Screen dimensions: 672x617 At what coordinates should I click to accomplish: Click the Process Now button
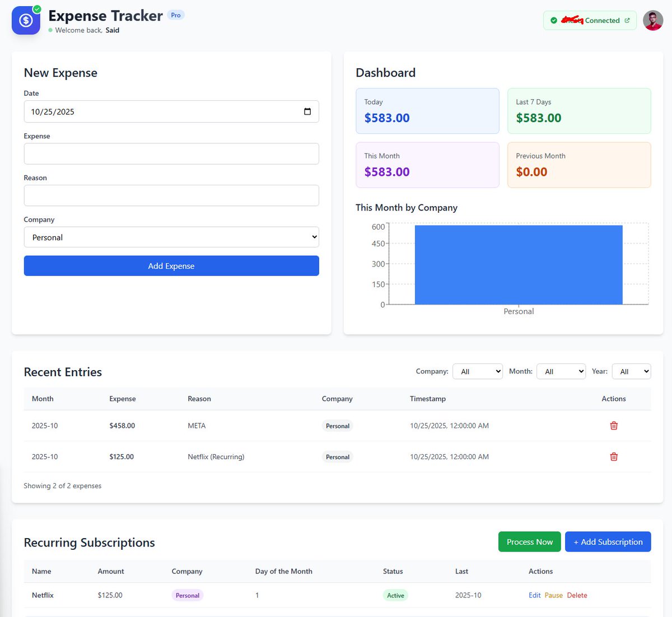point(530,542)
